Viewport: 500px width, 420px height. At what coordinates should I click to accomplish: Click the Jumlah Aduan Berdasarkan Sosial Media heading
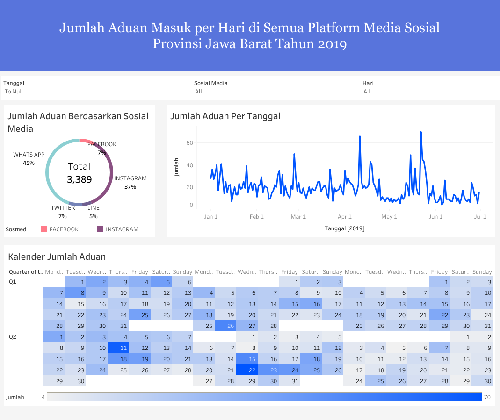click(x=78, y=122)
